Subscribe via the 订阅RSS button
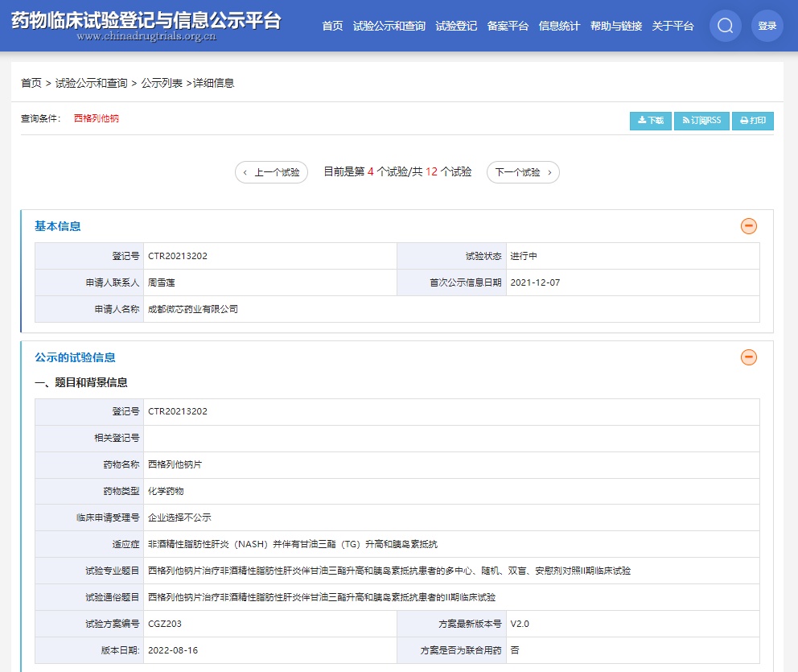Screen dimensions: 798x672 pos(701,121)
